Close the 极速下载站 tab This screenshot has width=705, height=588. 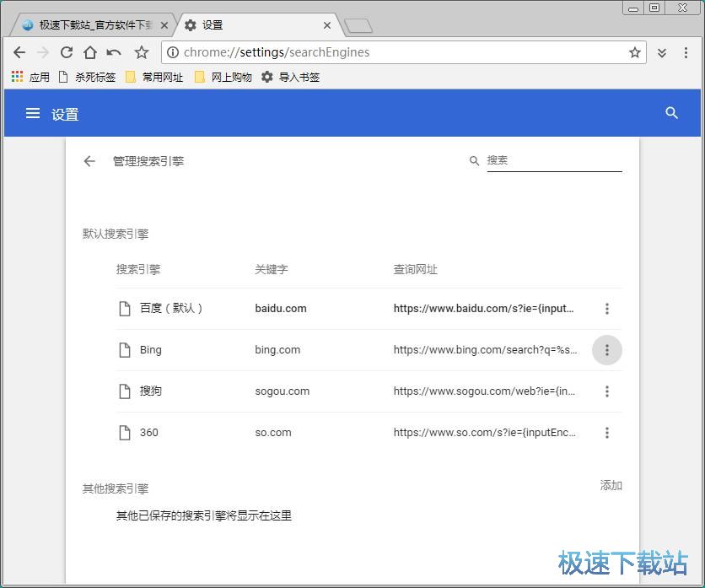[164, 25]
